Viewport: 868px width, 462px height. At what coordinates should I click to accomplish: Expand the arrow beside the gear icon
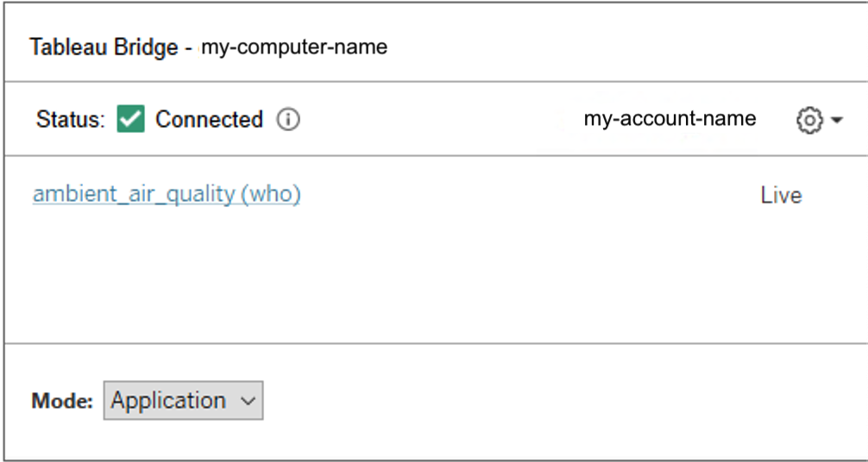click(837, 120)
